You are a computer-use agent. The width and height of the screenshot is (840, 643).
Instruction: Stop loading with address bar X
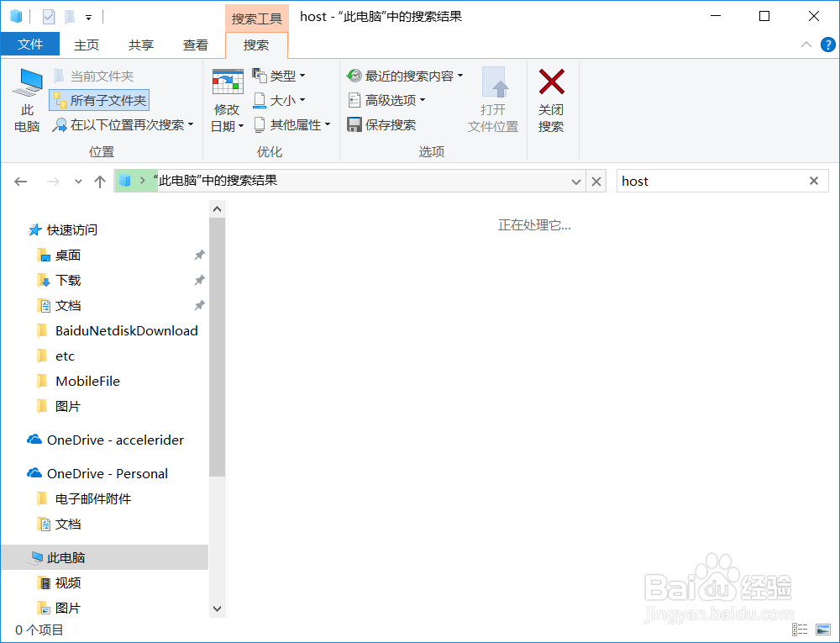tap(596, 182)
